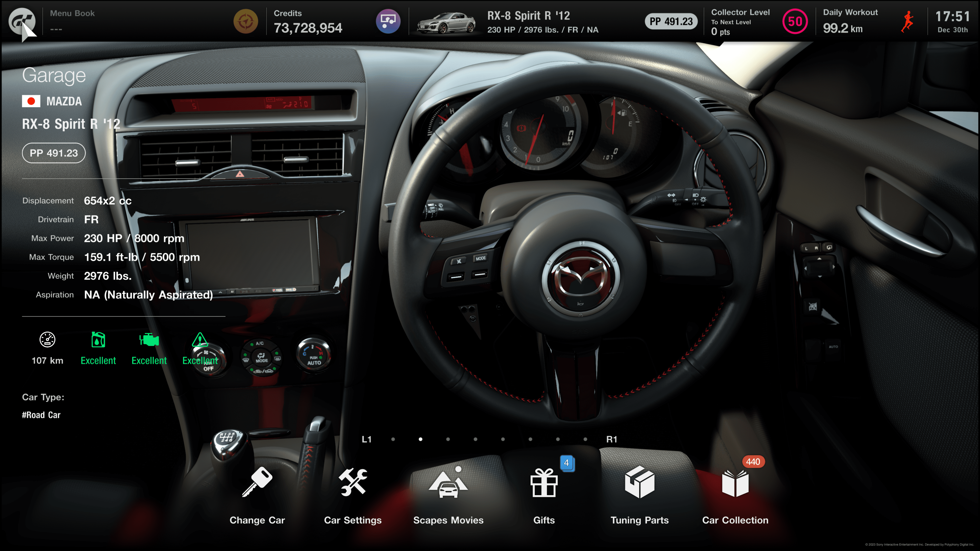Image resolution: width=980 pixels, height=551 pixels.
Task: Click the R1 page-right indicator
Action: click(x=611, y=440)
